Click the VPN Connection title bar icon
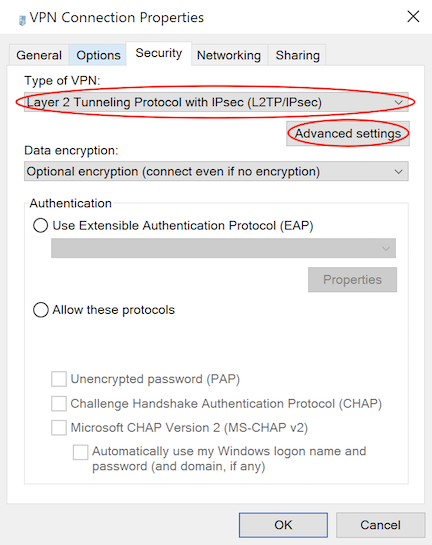432x545 pixels. 22,20
